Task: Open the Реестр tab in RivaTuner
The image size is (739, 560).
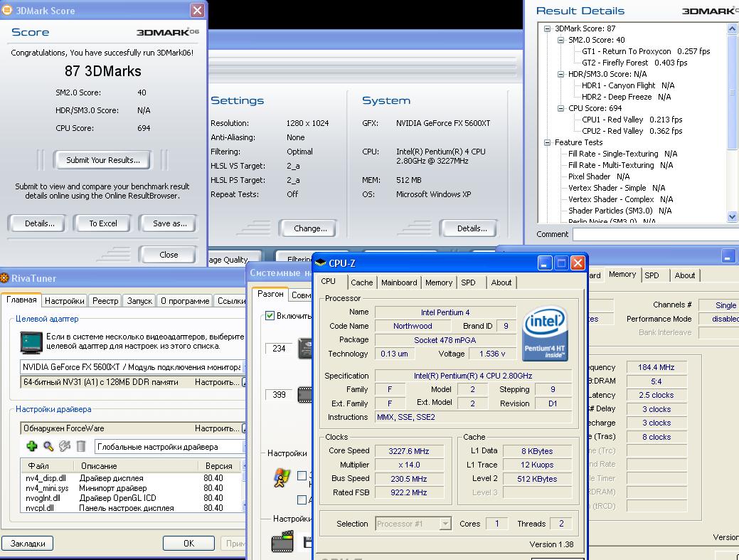Action: [x=105, y=301]
